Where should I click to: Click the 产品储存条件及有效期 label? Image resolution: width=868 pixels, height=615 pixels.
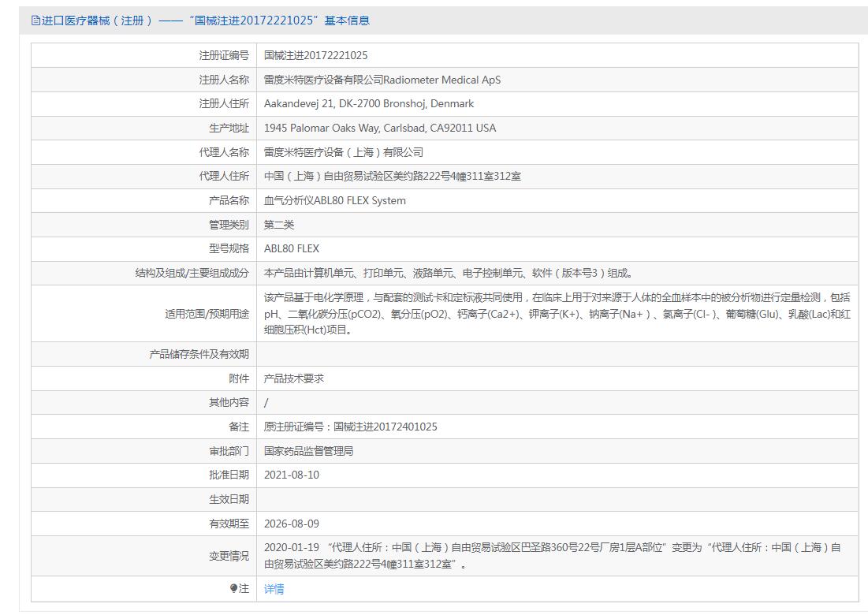pos(199,354)
